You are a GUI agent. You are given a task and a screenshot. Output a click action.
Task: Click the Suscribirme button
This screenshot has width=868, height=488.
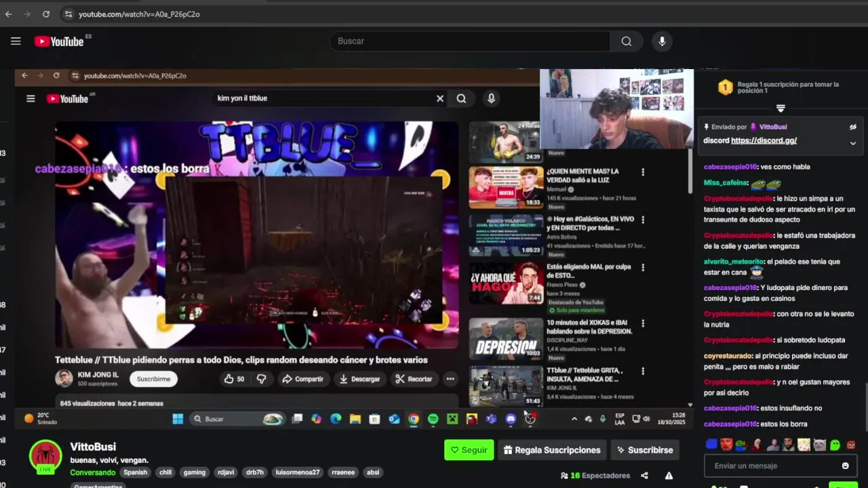coord(153,379)
